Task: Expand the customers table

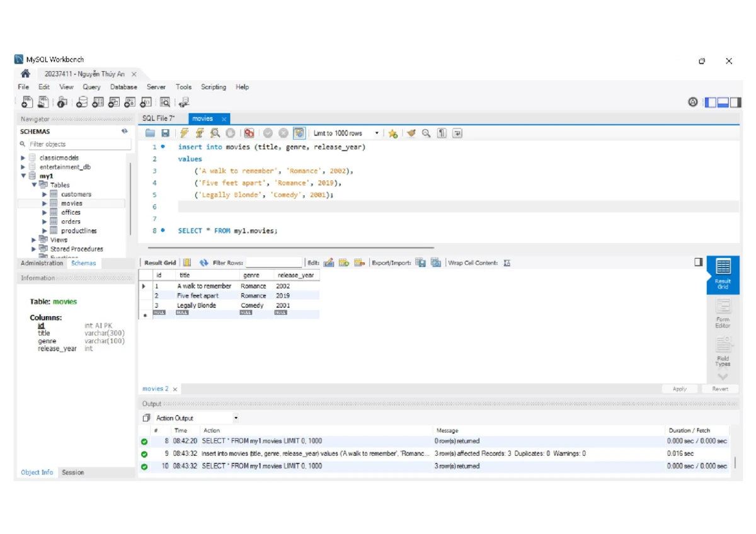Action: [45, 195]
